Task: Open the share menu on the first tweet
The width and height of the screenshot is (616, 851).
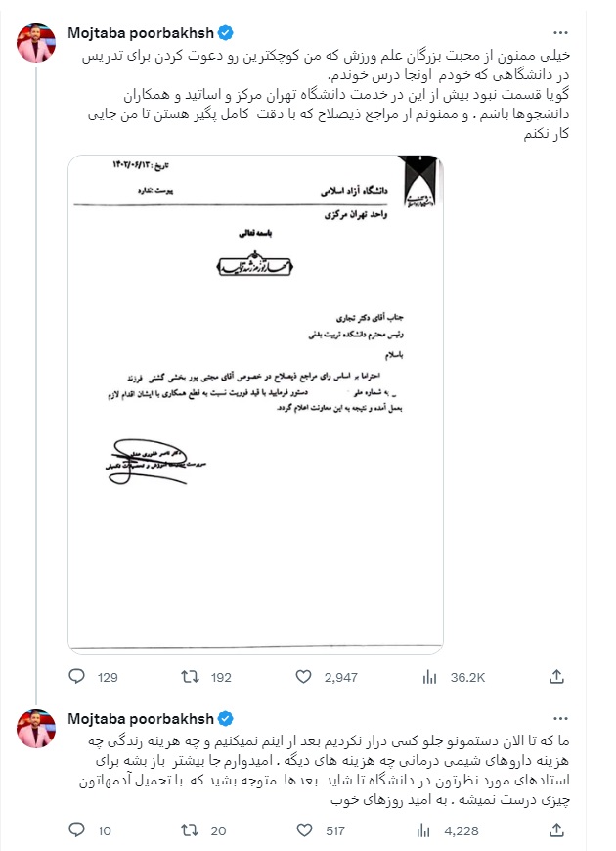Action: click(x=558, y=675)
